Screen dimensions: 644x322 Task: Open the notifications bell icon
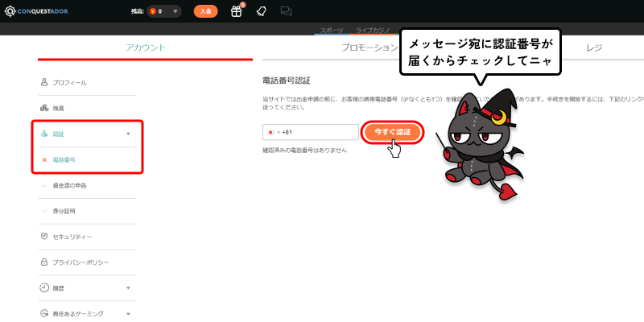(x=261, y=11)
